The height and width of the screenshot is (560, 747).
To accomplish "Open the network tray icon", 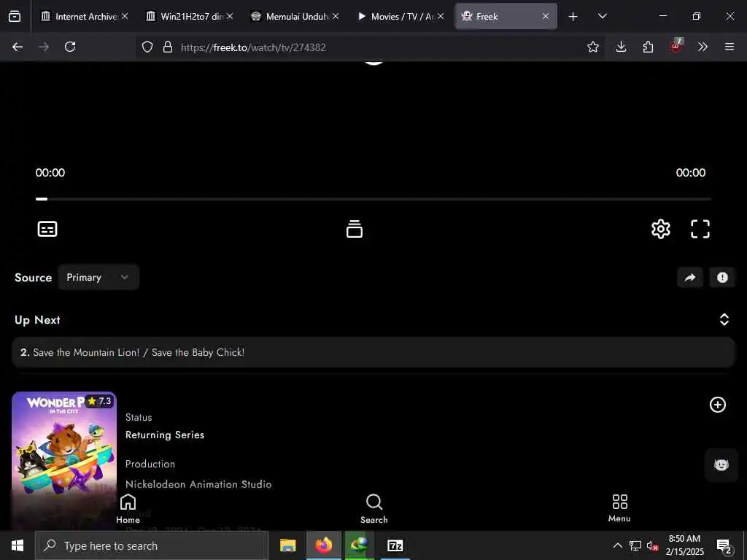I will click(x=635, y=545).
